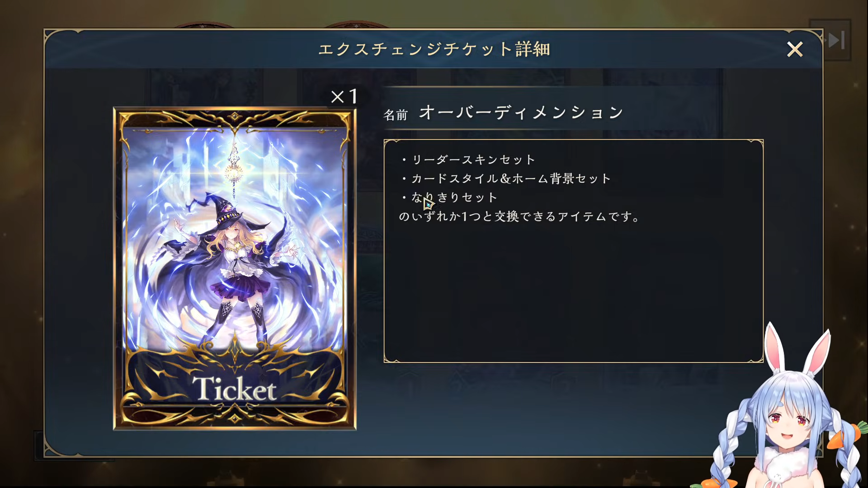868x488 pixels.
Task: Click the gold ornament at the card frame's bottom
Action: (235, 418)
